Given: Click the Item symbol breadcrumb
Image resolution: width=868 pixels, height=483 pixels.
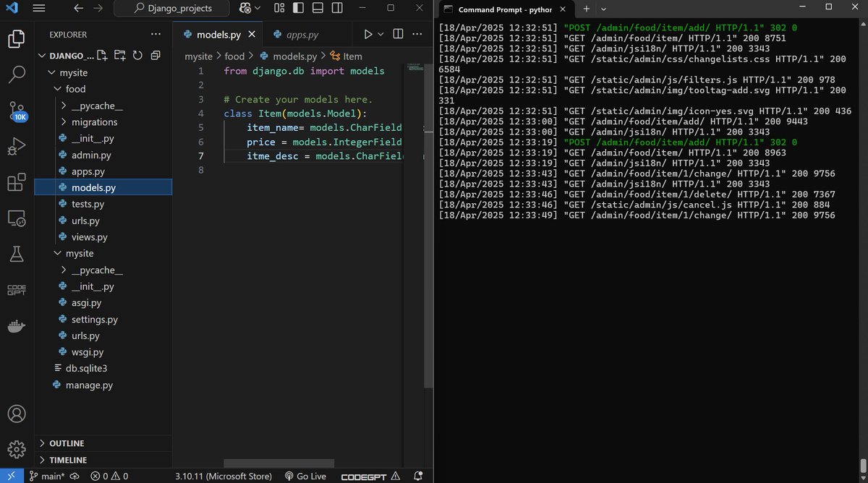Looking at the screenshot, I should point(346,56).
